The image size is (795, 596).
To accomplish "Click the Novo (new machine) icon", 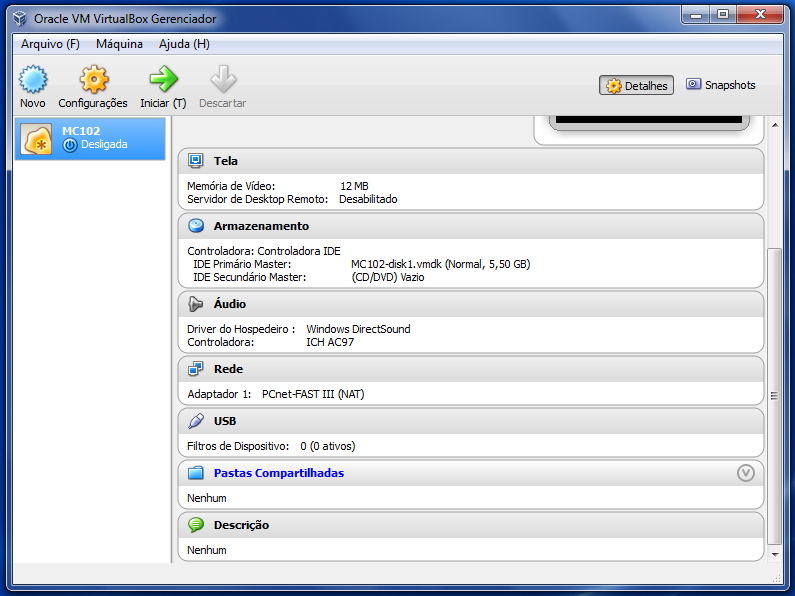I will 33,79.
